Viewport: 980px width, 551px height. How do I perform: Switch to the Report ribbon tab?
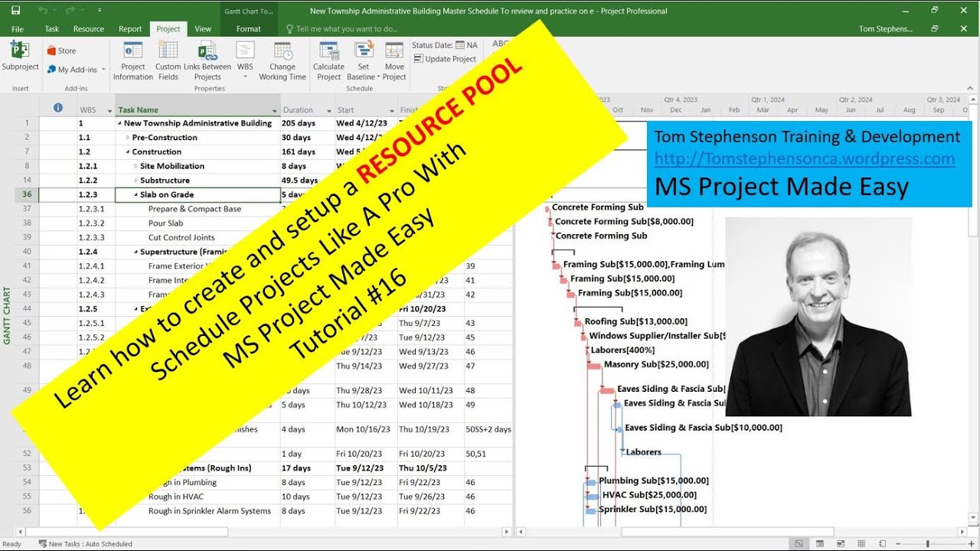click(130, 29)
